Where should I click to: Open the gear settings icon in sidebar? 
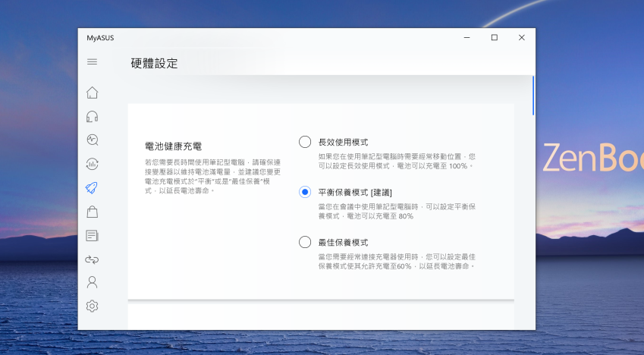click(x=92, y=306)
